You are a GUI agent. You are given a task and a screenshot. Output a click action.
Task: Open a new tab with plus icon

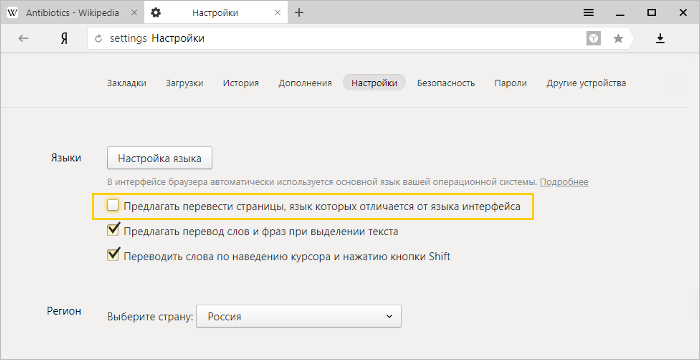coord(299,13)
